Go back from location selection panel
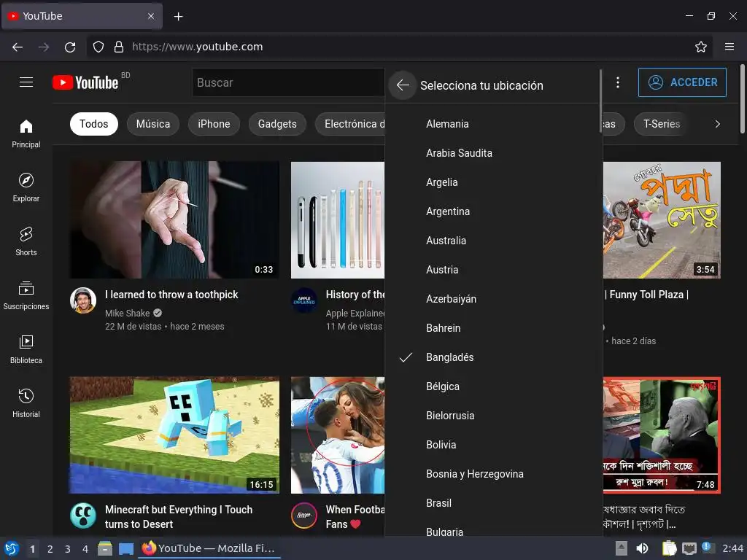This screenshot has height=560, width=747. click(x=403, y=85)
